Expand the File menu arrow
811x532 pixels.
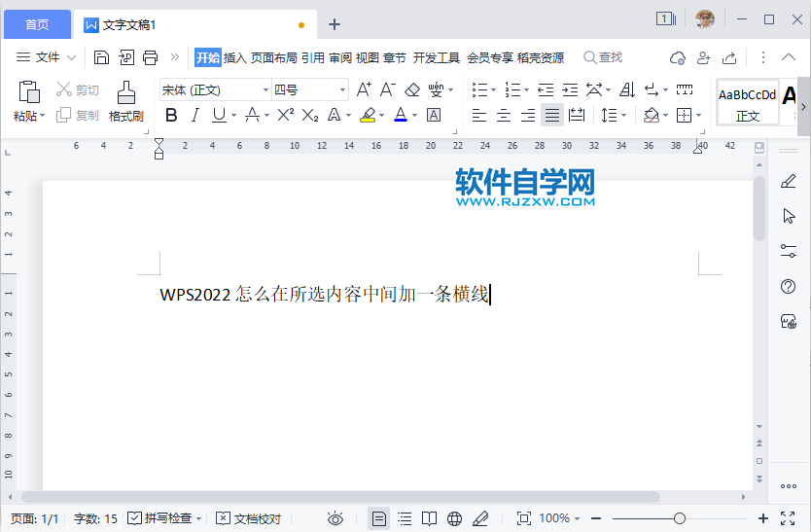pyautogui.click(x=71, y=57)
